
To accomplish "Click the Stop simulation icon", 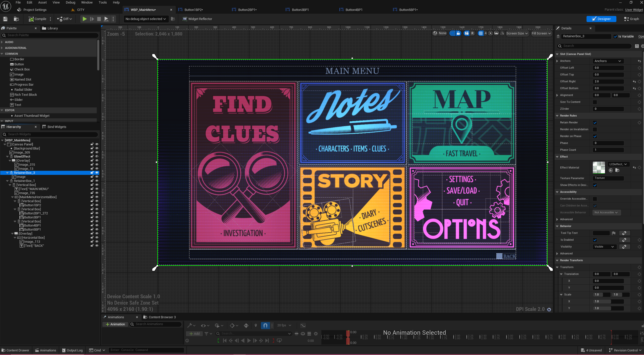I will click(x=99, y=19).
